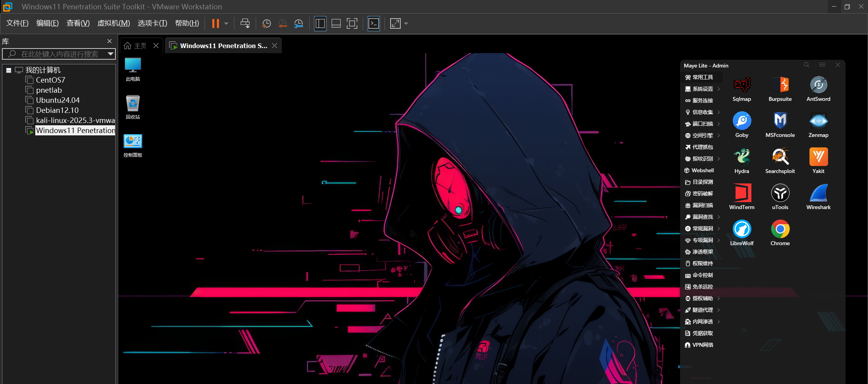868x384 pixels.
Task: Click the WindTerm terminal icon
Action: (x=742, y=193)
